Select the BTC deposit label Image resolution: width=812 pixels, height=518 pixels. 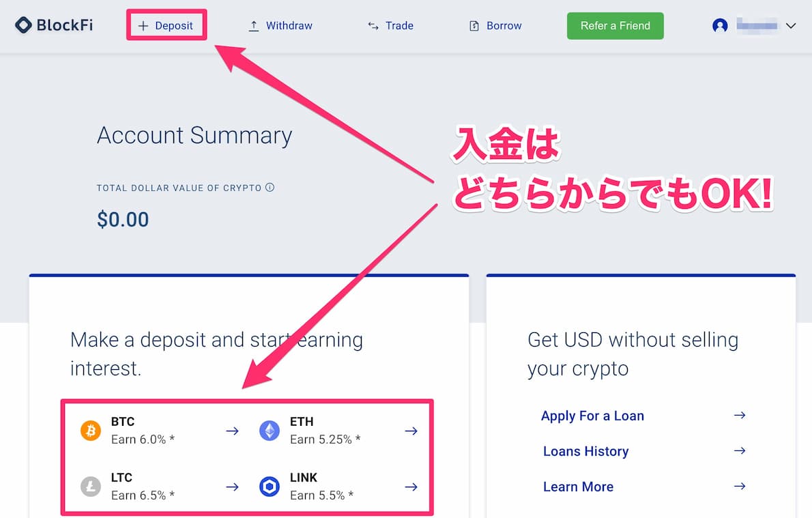pyautogui.click(x=123, y=422)
